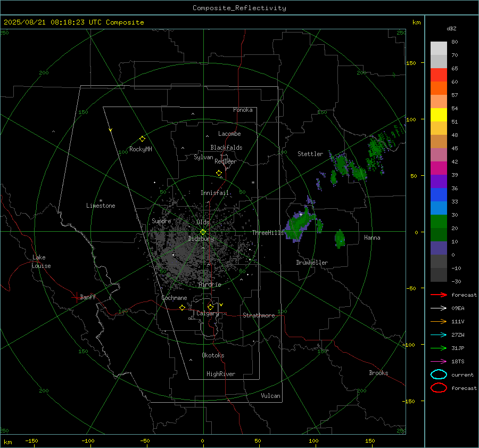
Task: Click the red cross marker at Banff
Action: pyautogui.click(x=76, y=297)
